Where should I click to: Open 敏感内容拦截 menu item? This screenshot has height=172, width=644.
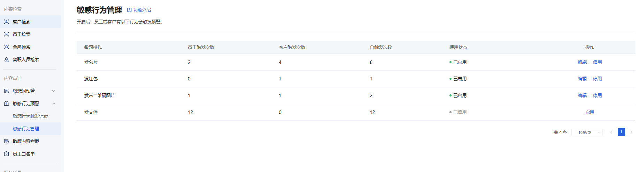(31, 141)
